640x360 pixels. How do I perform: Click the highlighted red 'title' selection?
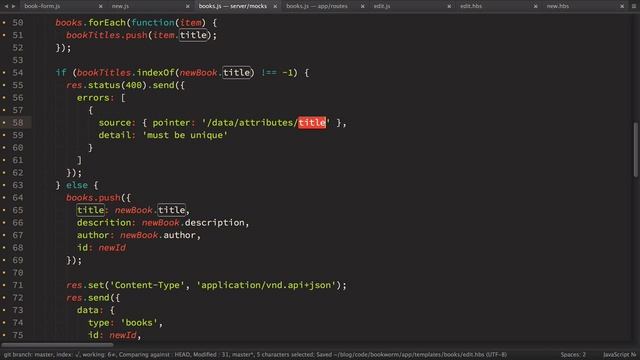pyautogui.click(x=312, y=122)
